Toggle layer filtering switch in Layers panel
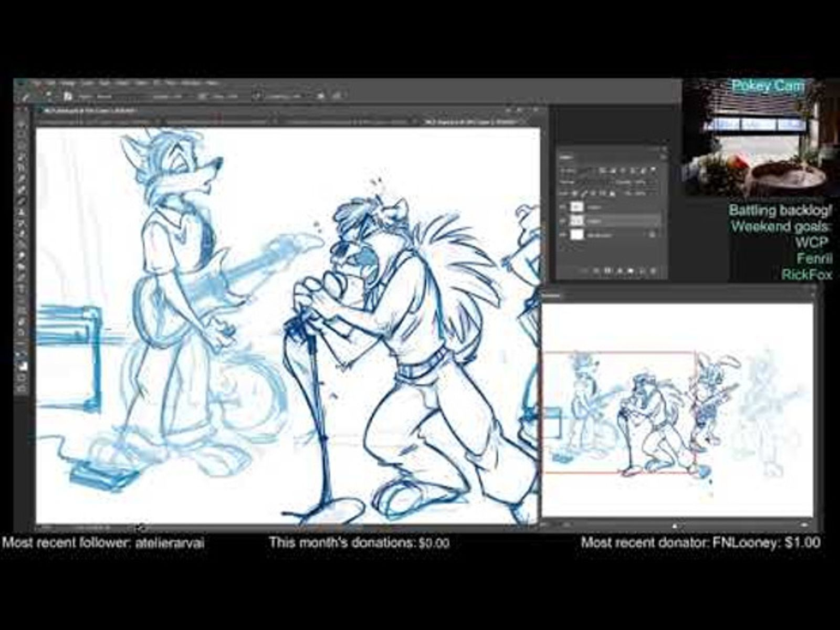This screenshot has width=840, height=630. [654, 170]
